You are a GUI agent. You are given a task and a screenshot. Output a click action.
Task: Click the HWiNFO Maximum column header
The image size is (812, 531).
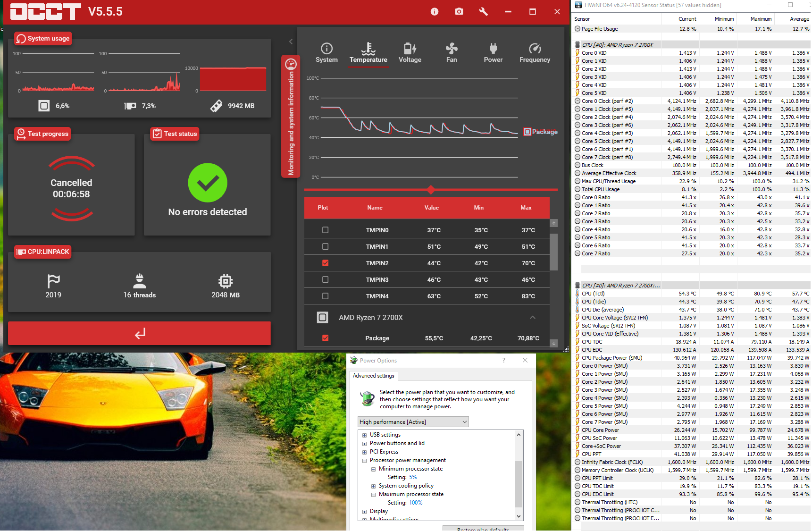pyautogui.click(x=755, y=19)
